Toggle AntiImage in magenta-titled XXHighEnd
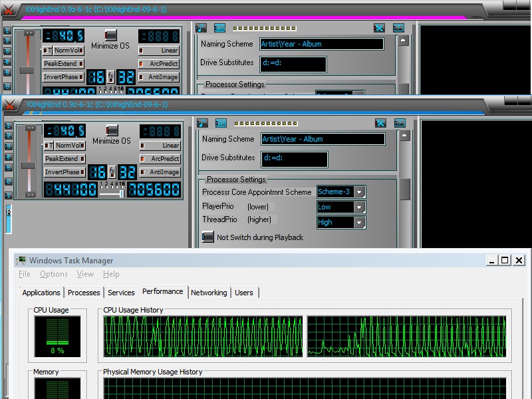 coord(159,77)
